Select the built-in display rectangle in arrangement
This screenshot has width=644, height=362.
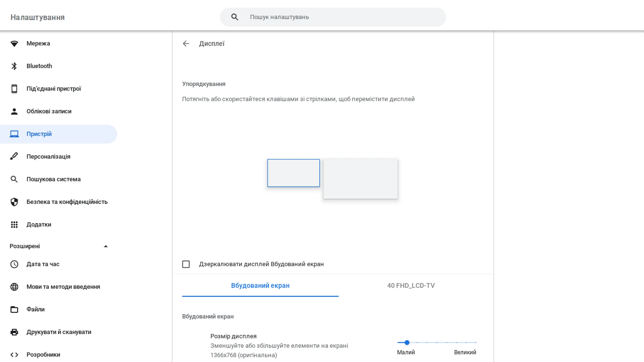tap(293, 173)
